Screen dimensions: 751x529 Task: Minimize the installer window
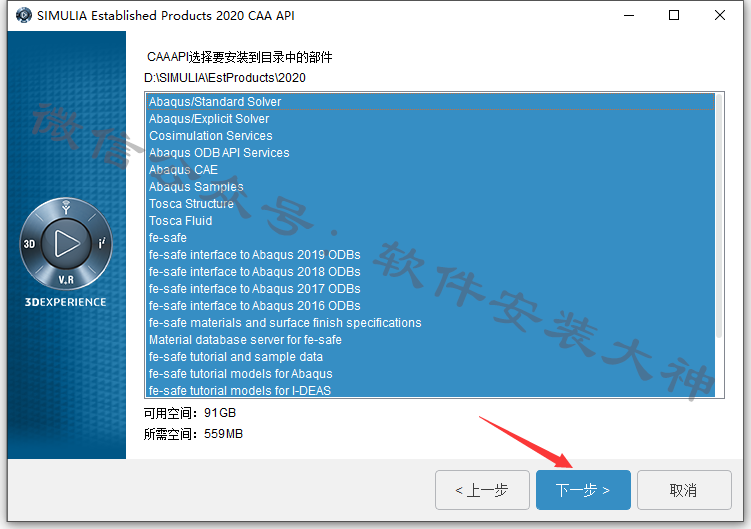629,15
